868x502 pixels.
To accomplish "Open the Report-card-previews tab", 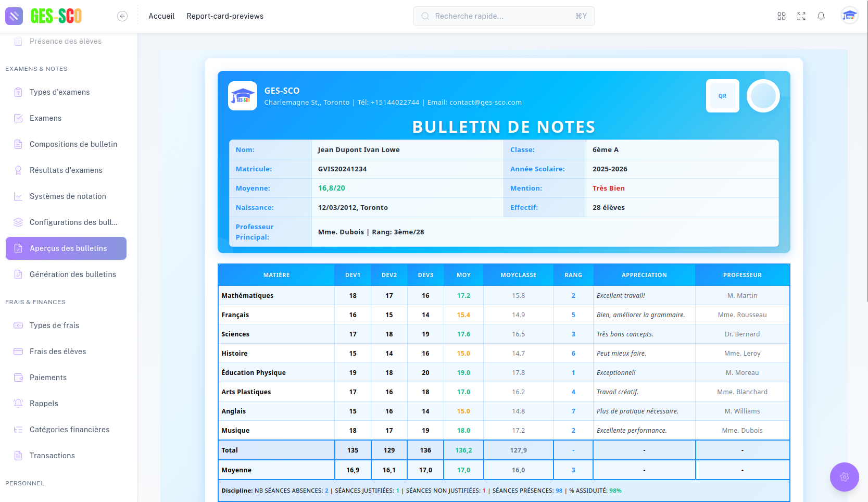I will click(x=225, y=16).
